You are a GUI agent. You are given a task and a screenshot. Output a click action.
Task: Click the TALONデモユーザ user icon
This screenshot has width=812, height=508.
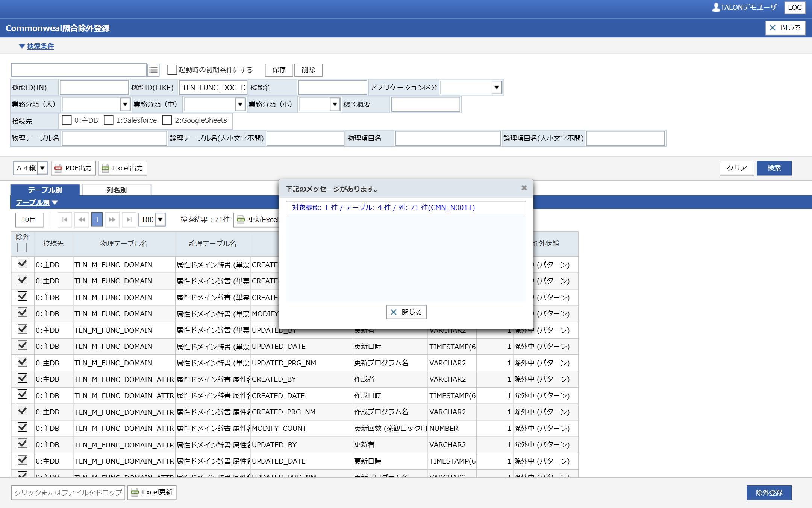716,8
